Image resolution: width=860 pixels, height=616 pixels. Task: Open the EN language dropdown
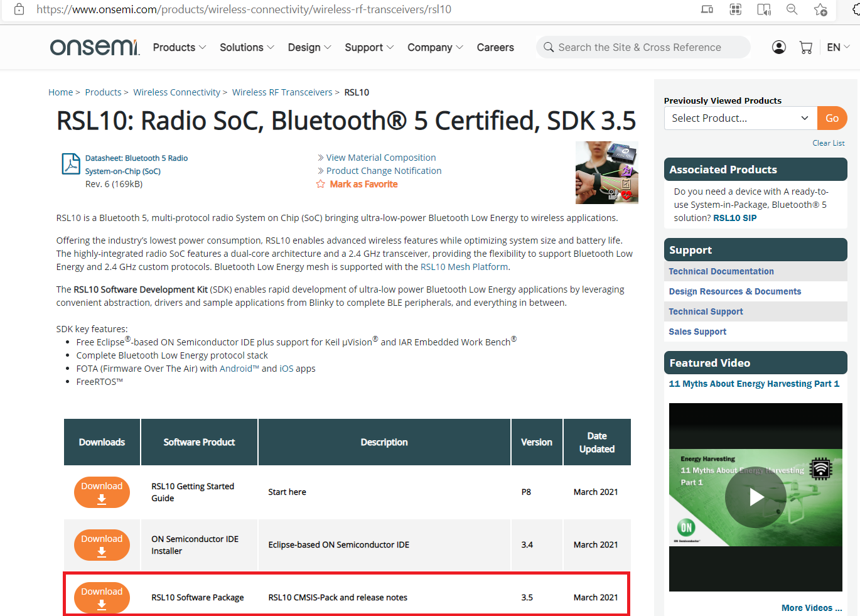(x=838, y=47)
